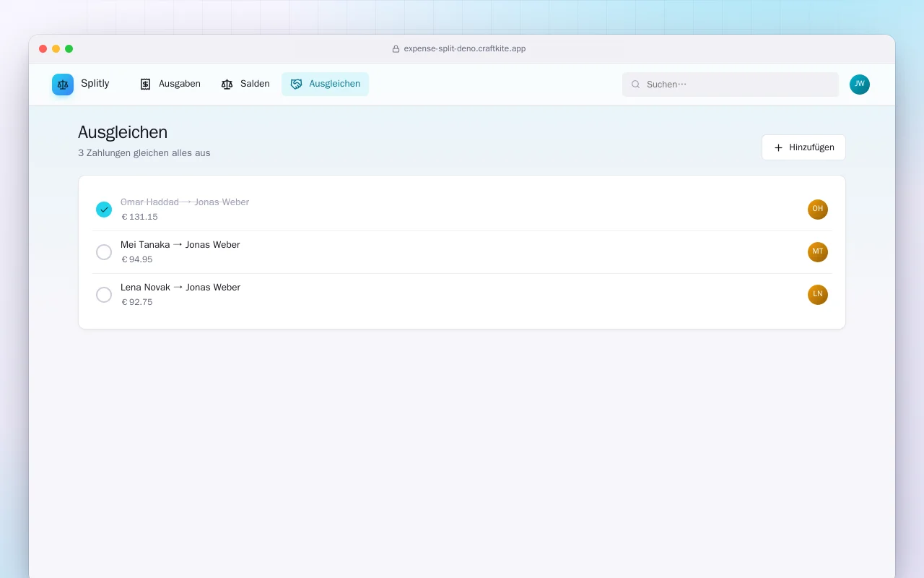Click the Splitly app name

click(95, 83)
